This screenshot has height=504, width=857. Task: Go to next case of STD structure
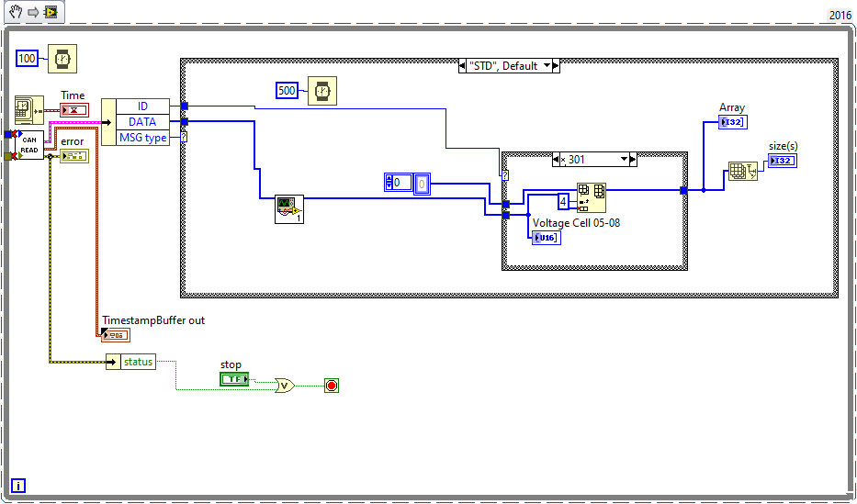point(556,66)
